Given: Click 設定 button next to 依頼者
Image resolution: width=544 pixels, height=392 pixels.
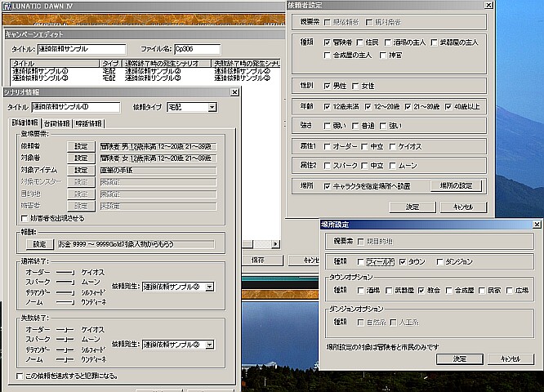Looking at the screenshot, I should (80, 146).
